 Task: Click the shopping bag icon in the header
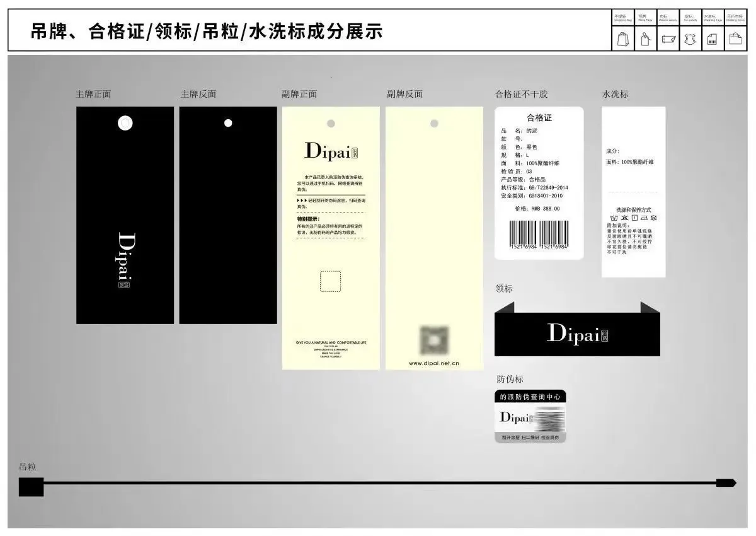tap(622, 40)
